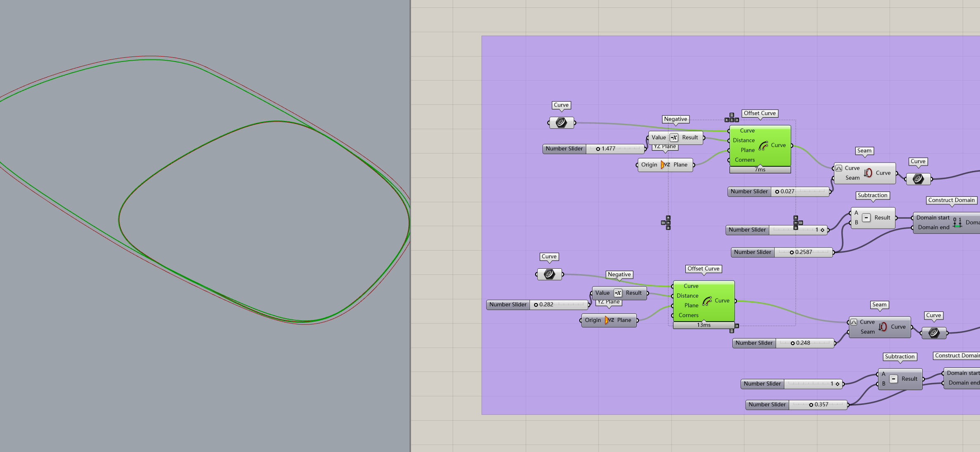Click the YZ Plane icon wired to 13ms Offset Curve
The height and width of the screenshot is (452, 980).
point(609,320)
